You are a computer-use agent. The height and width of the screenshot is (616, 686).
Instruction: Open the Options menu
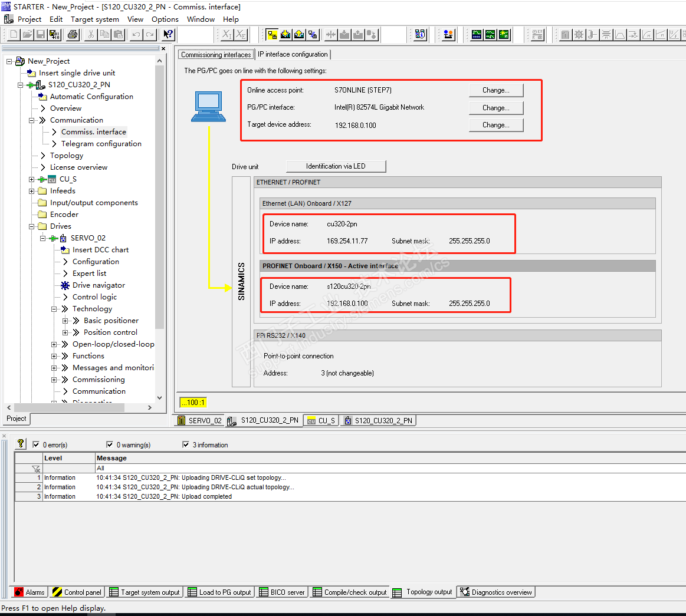[165, 19]
